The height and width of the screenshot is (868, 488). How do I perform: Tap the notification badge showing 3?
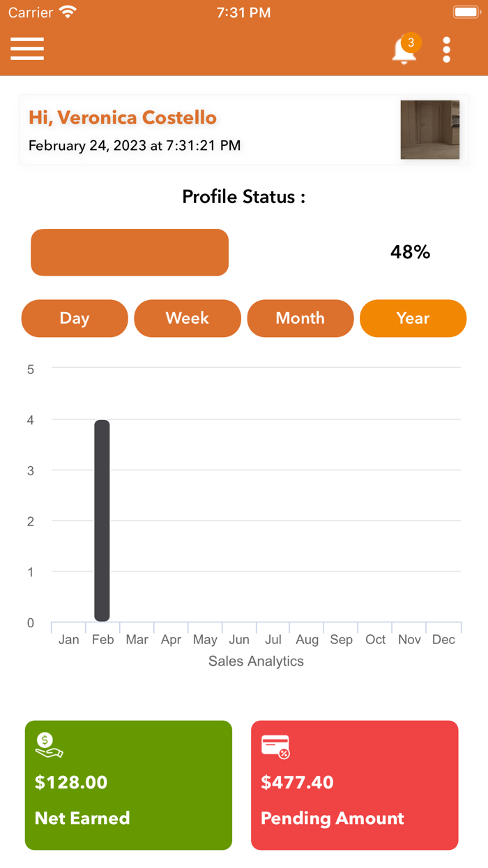pos(413,42)
